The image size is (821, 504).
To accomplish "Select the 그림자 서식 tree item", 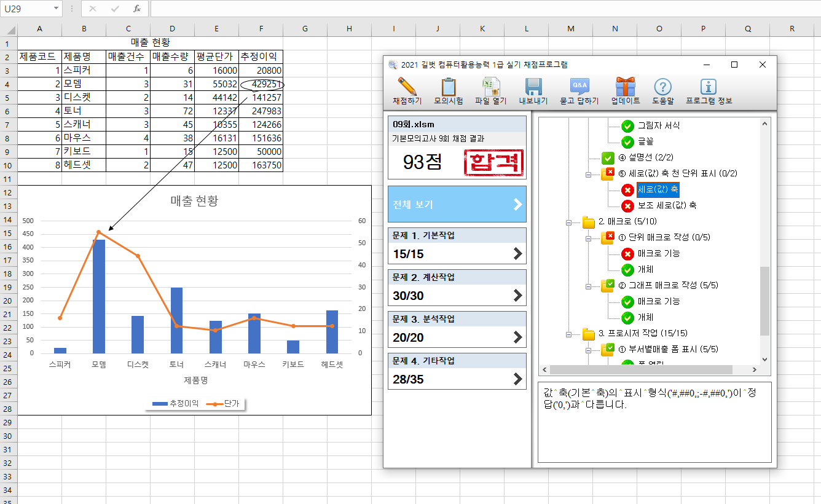I will click(658, 125).
